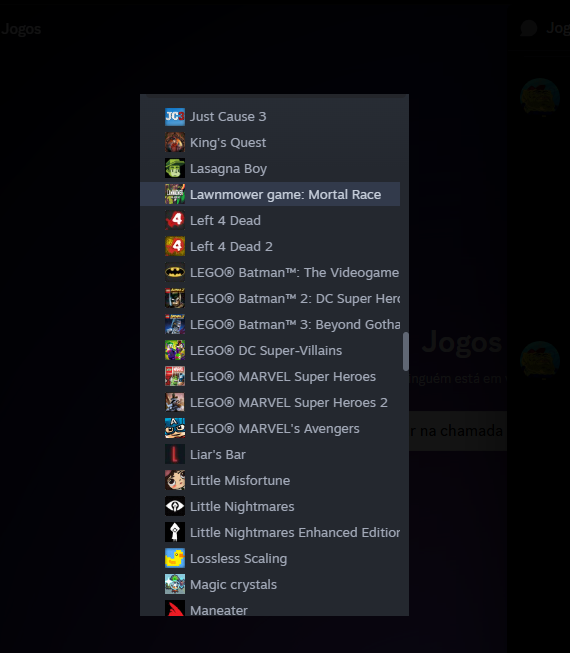Image resolution: width=570 pixels, height=653 pixels.
Task: Click the Liar's Bar red icon
Action: coord(175,454)
